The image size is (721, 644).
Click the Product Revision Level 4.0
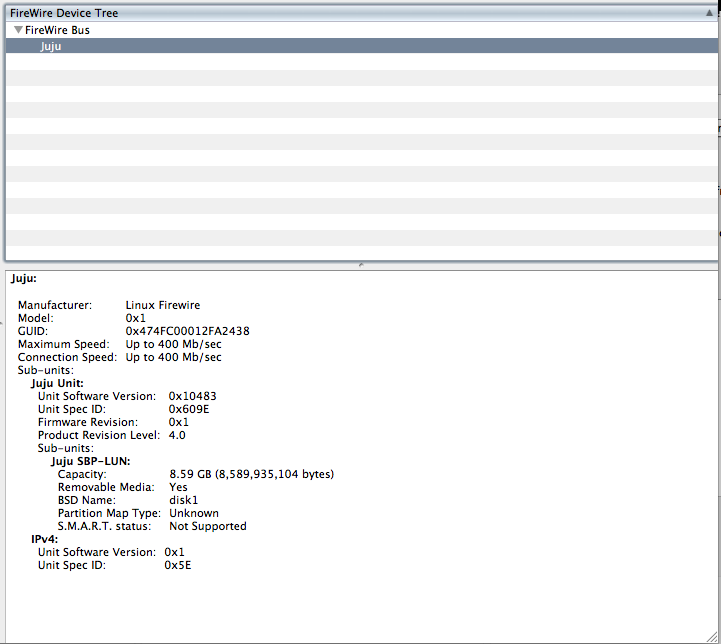point(177,435)
